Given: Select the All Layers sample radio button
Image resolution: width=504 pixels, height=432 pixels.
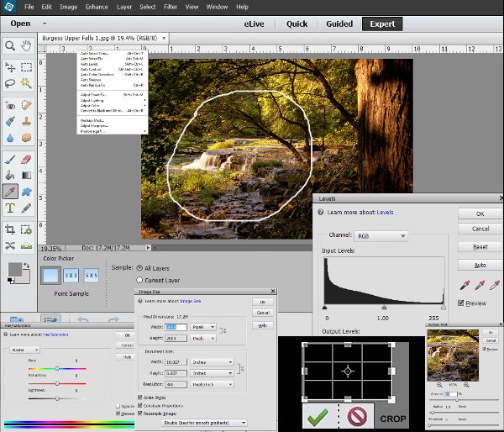Looking at the screenshot, I should pos(138,268).
